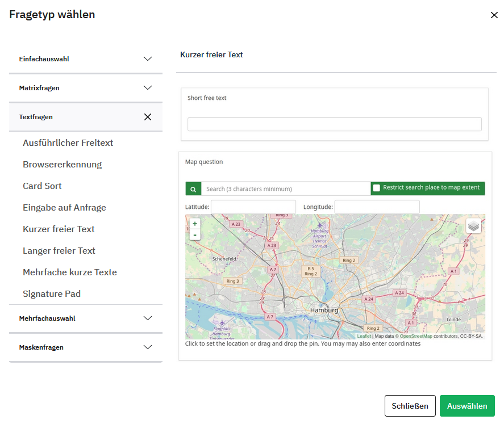Expand the Einfachauswahl group

click(148, 59)
